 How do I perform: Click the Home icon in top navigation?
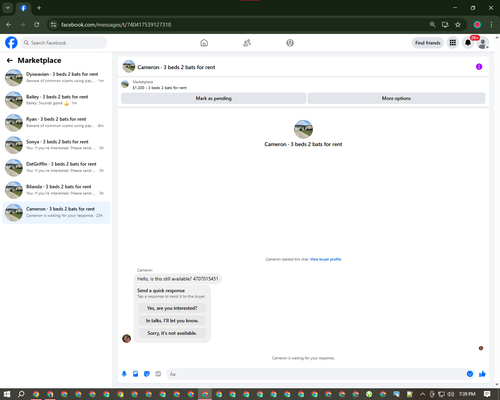(204, 43)
